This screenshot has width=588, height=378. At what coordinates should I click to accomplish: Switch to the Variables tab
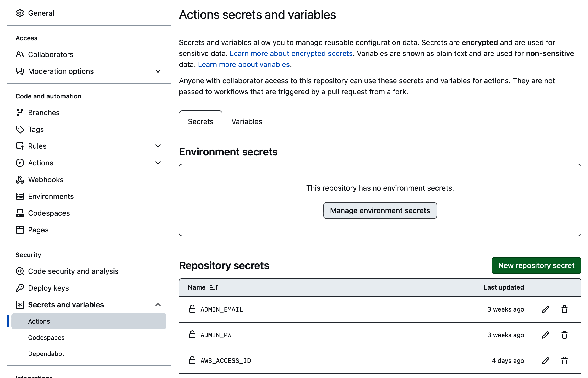pos(247,121)
